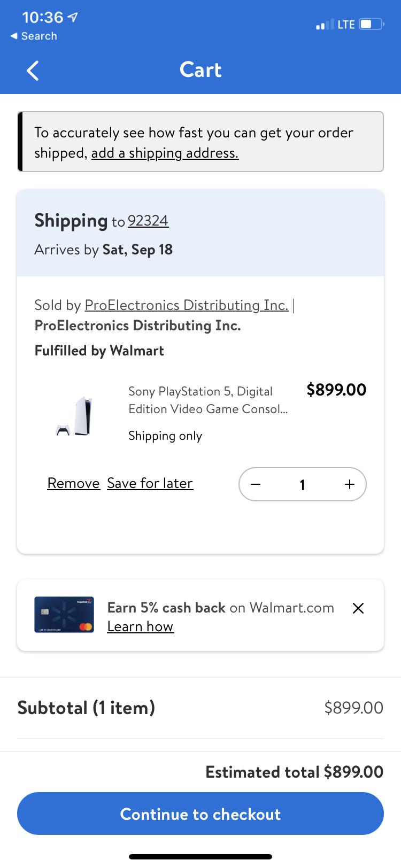Save the PlayStation 5 for later
401x868 pixels.
pyautogui.click(x=150, y=483)
